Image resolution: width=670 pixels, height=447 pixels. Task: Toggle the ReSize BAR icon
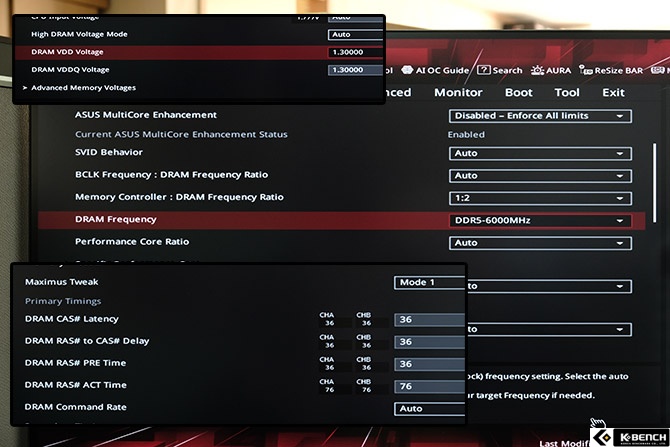(585, 70)
